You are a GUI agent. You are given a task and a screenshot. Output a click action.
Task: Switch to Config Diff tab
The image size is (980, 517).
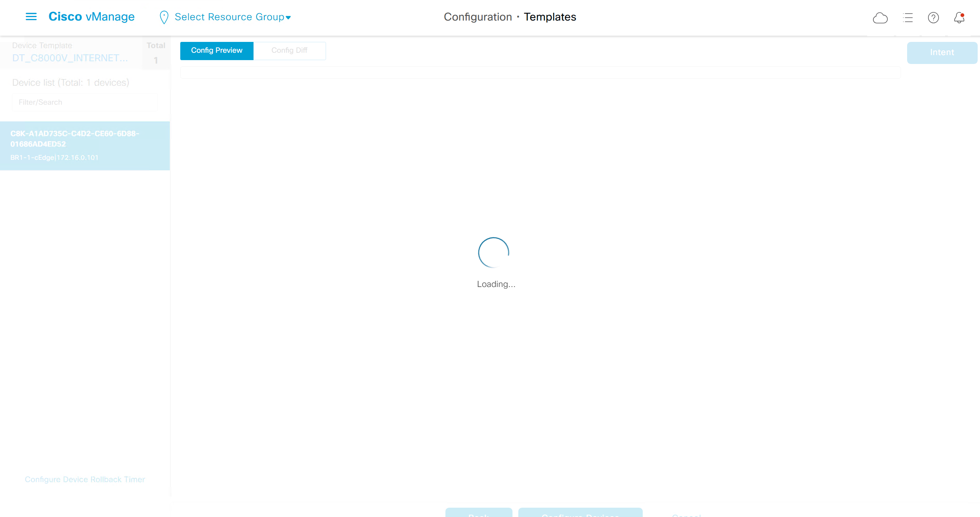click(x=289, y=51)
